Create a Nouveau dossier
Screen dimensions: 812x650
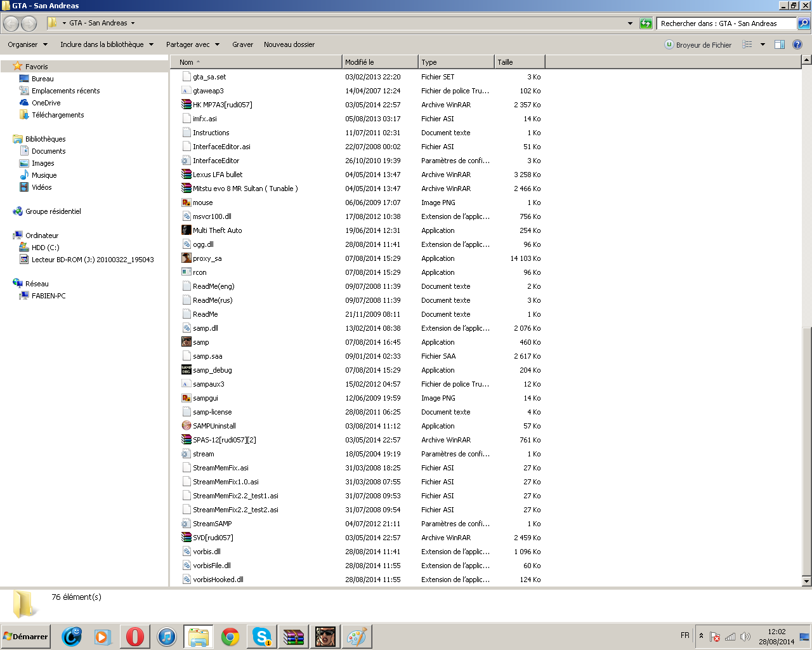click(x=289, y=44)
